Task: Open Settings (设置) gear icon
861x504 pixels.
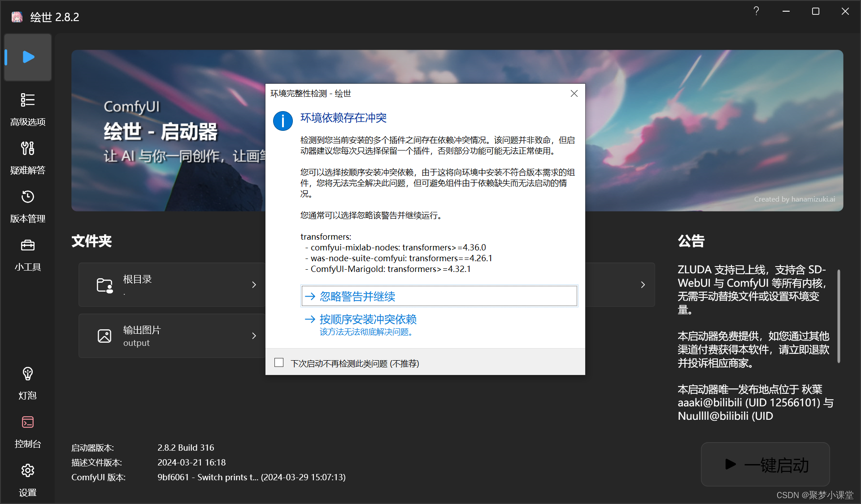Action: click(28, 470)
